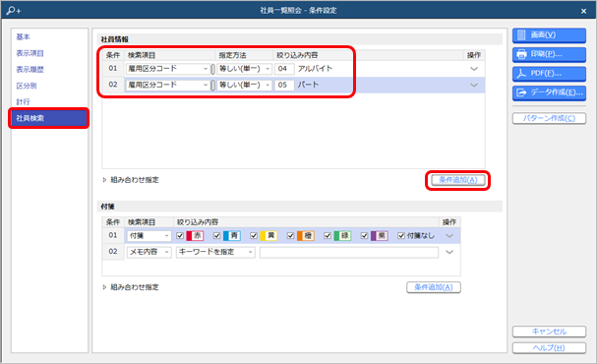This screenshot has width=597, height=364.
Task: Toggle the 橙 sticky note checkbox
Action: click(290, 236)
